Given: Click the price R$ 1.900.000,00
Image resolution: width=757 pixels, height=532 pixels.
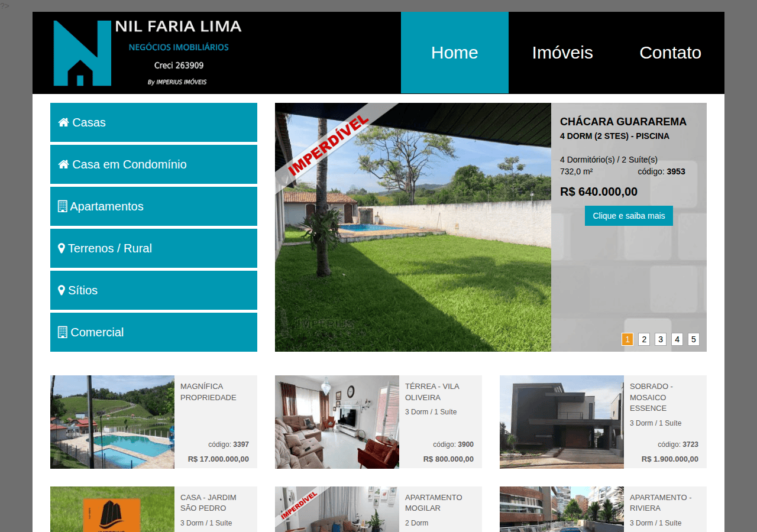Looking at the screenshot, I should click(x=670, y=459).
